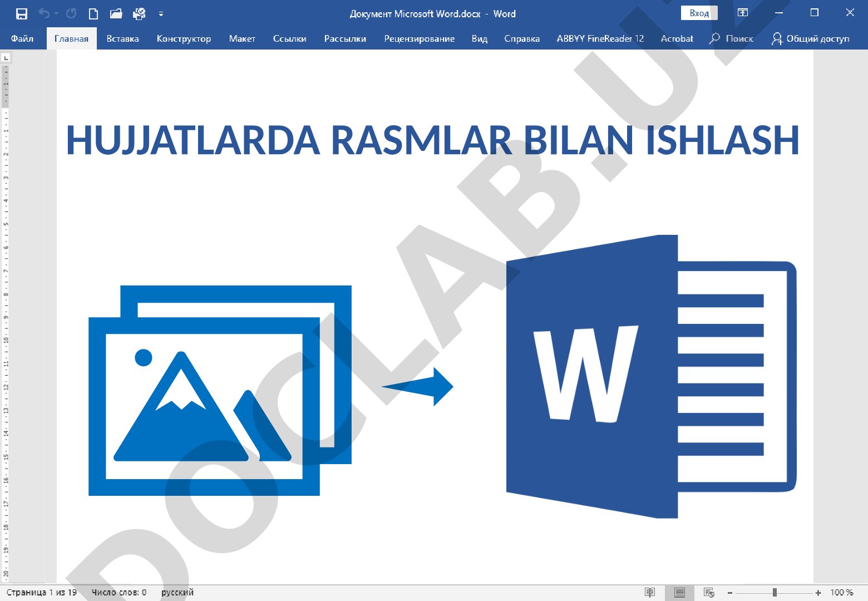The image size is (868, 601).
Task: Click the Общий доступ share button
Action: [x=811, y=38]
